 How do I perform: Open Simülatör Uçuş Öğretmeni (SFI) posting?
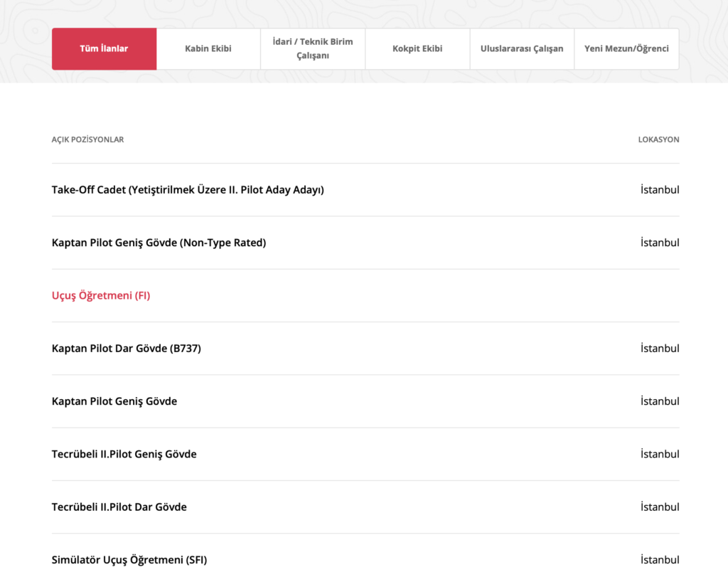click(x=129, y=560)
